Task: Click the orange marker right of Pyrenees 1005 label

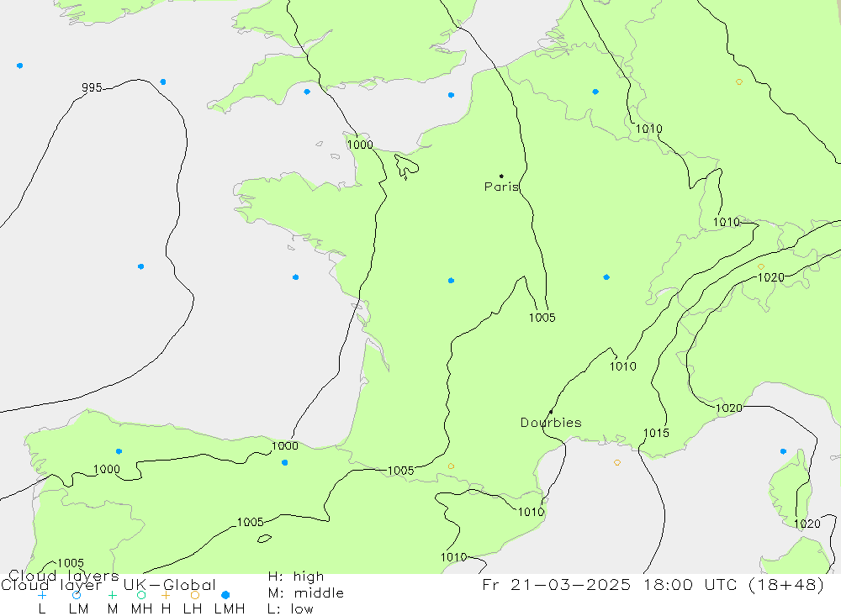Action: click(x=451, y=466)
